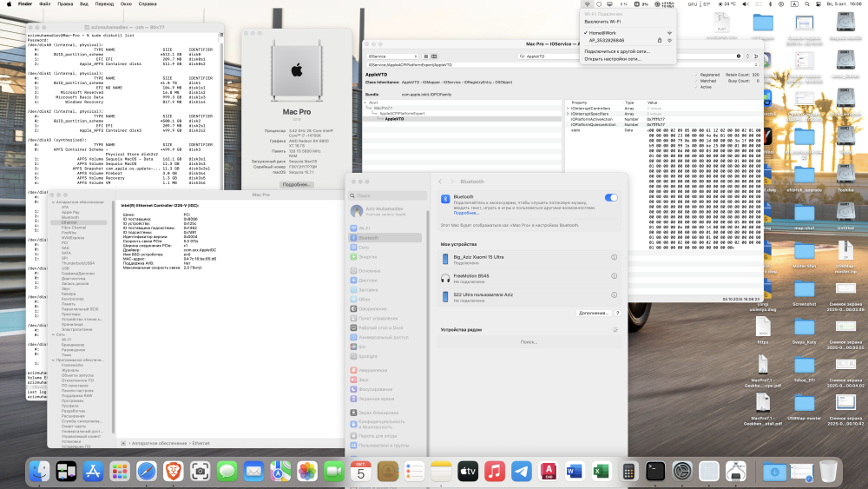Viewport: 868px width, 489px height.
Task: Open IOService plane dropdown in IORegistryExplorer
Action: (x=392, y=56)
